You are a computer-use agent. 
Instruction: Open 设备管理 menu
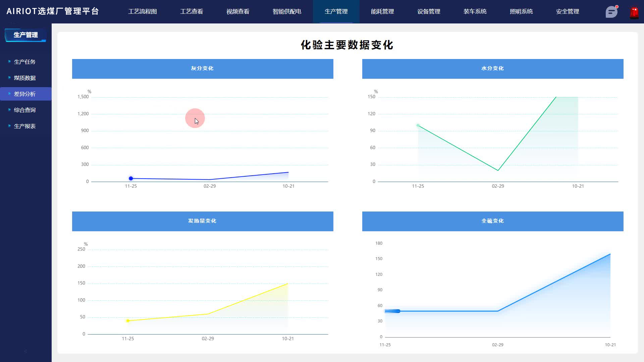click(429, 11)
